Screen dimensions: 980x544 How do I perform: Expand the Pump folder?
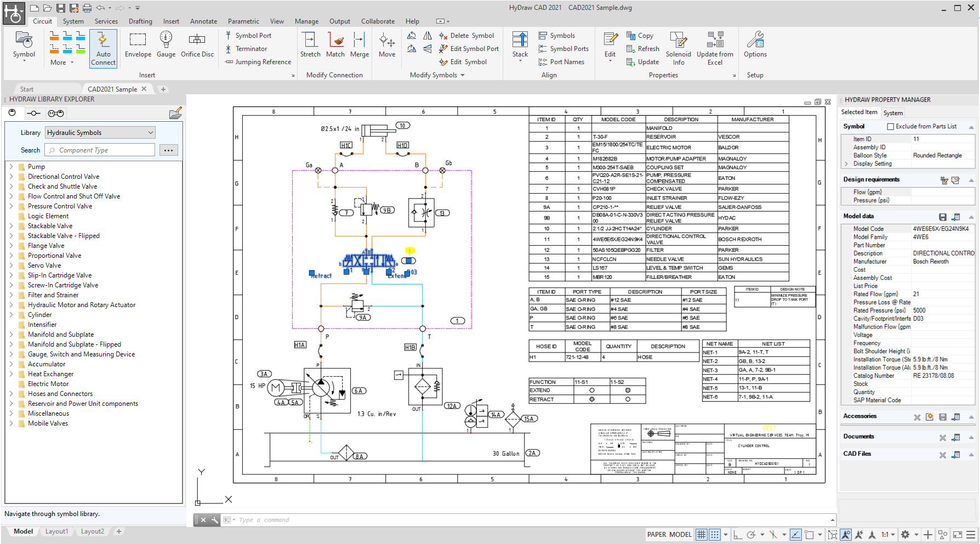[11, 167]
